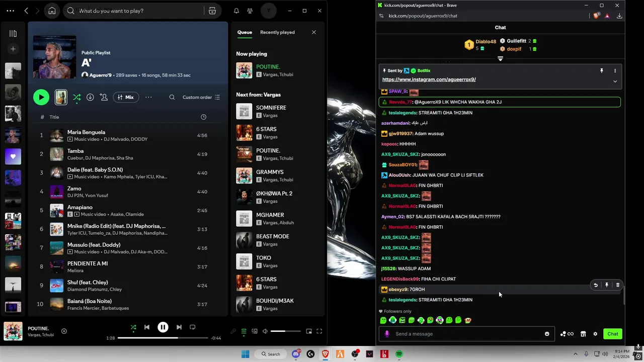The width and height of the screenshot is (644, 362).
Task: Skip to next track
Action: click(x=179, y=327)
